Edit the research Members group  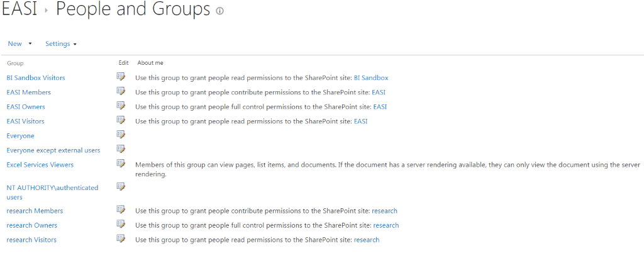coord(120,209)
